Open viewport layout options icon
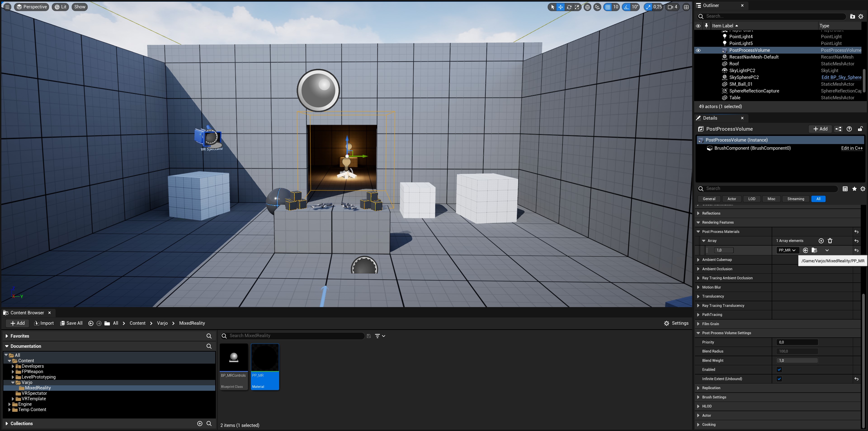The width and height of the screenshot is (868, 431). point(686,7)
